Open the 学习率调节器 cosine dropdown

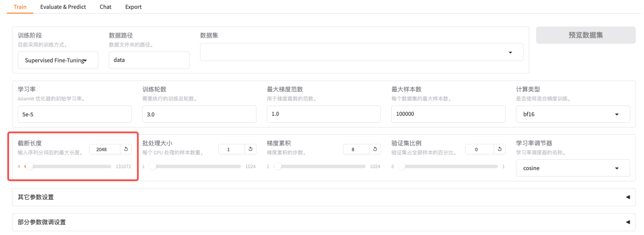(x=573, y=168)
